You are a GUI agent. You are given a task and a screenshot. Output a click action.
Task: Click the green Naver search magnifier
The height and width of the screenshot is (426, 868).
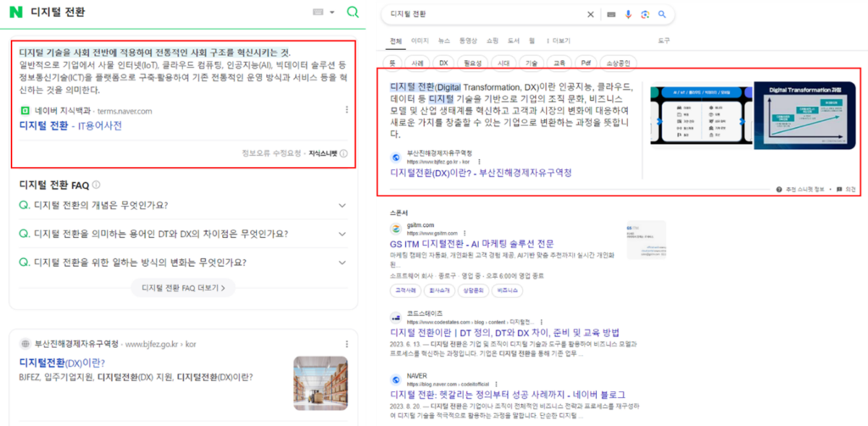coord(353,12)
